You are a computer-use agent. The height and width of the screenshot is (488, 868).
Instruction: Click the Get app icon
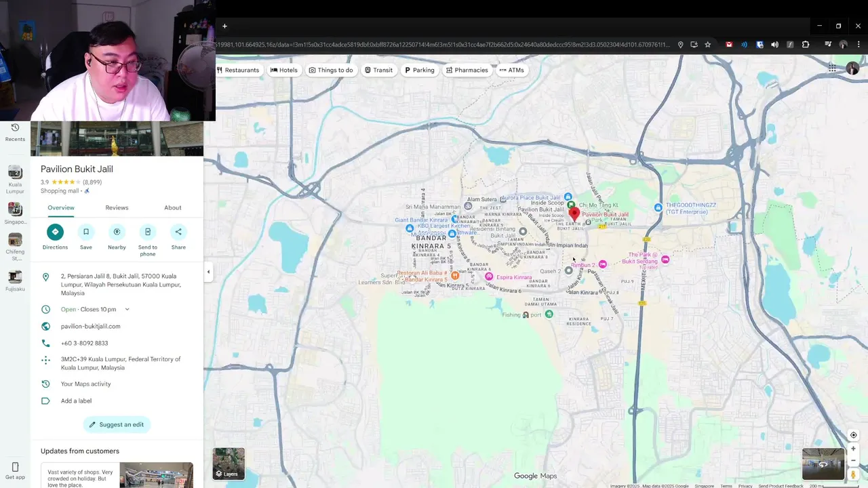coord(15,467)
